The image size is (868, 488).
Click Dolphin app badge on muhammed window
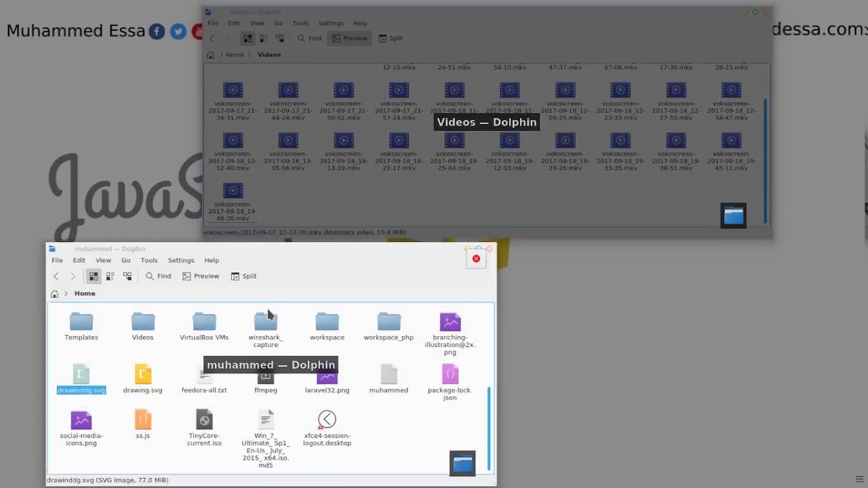coord(462,464)
